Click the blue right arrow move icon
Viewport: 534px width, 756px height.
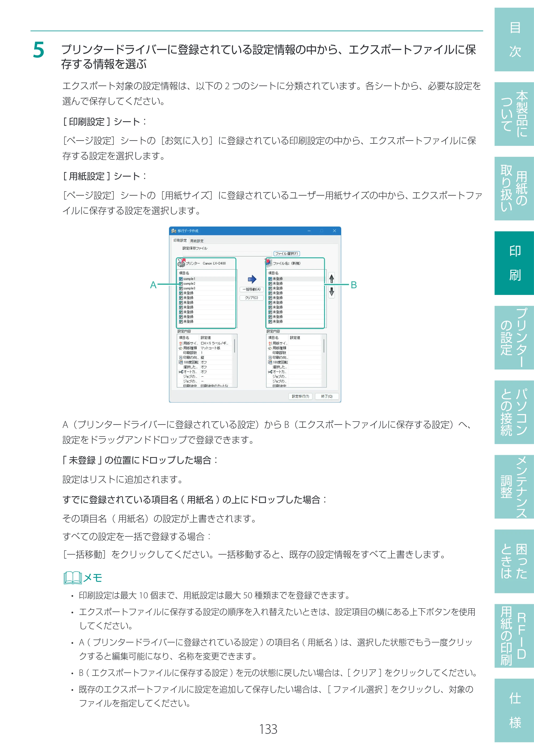(x=252, y=279)
